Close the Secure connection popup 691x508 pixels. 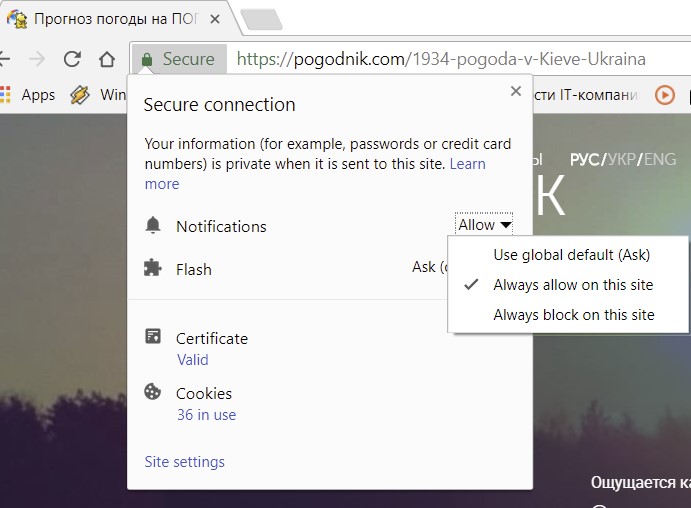[x=516, y=91]
